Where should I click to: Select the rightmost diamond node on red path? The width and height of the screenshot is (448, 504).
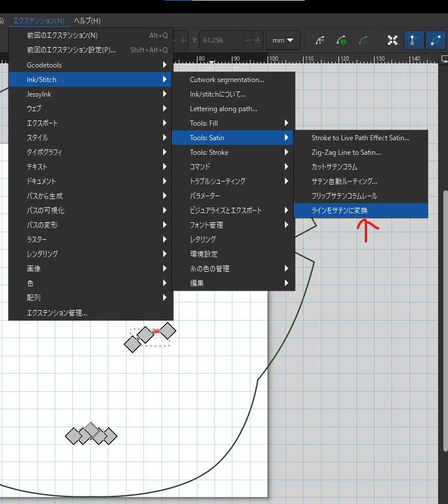[x=168, y=331]
